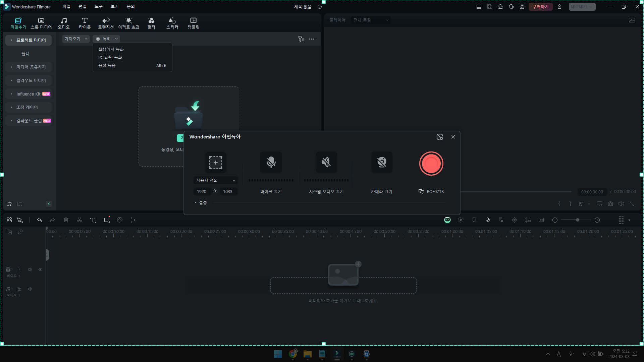Click the zoom in plus icon
The height and width of the screenshot is (362, 644).
pyautogui.click(x=597, y=220)
